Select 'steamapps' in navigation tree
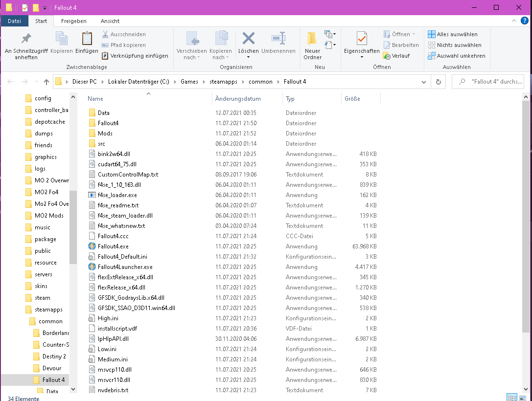 (x=48, y=310)
